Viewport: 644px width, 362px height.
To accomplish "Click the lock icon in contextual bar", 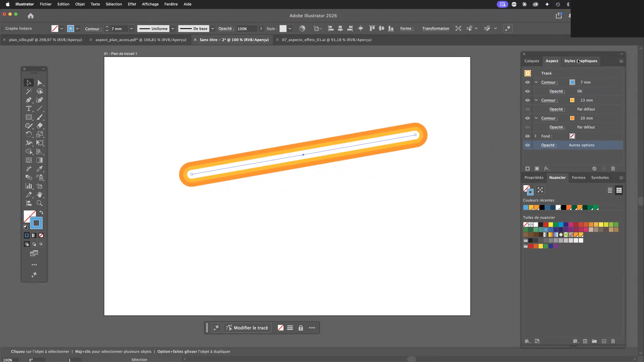I will pos(301,328).
